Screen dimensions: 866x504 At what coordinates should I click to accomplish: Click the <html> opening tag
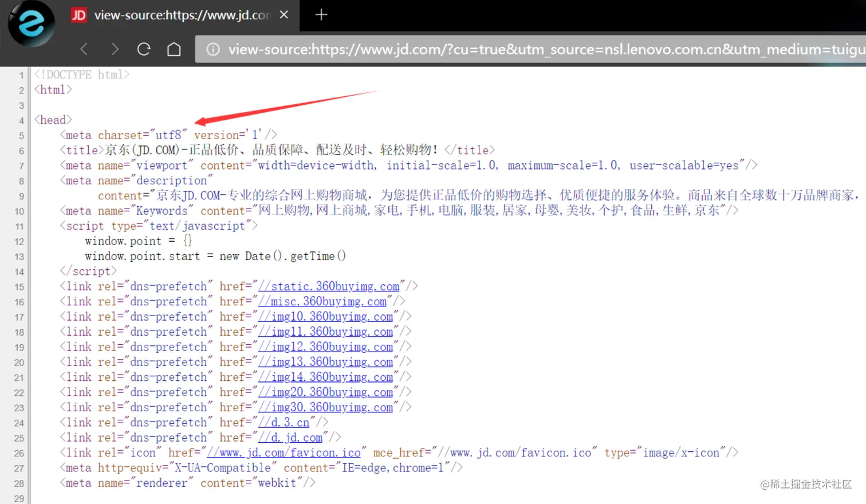click(53, 90)
